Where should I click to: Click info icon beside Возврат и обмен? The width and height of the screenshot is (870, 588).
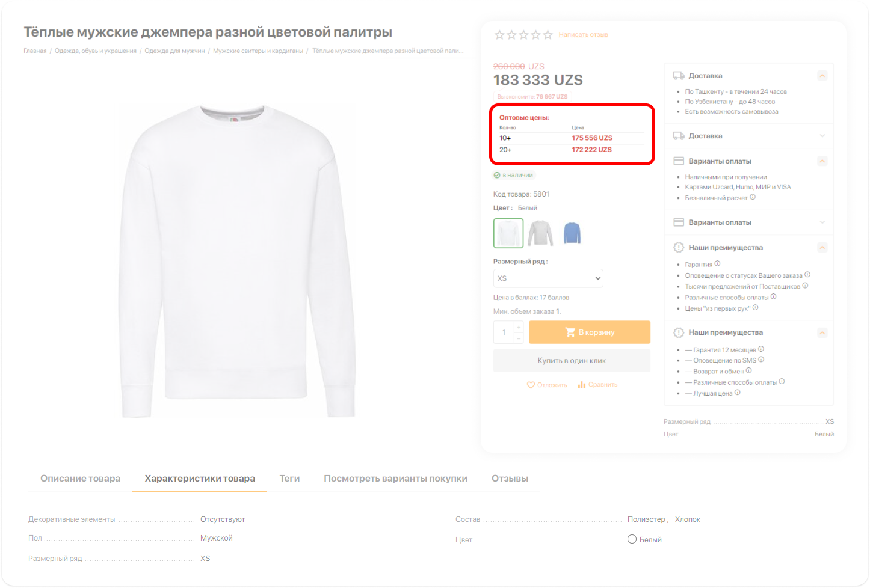tap(749, 371)
